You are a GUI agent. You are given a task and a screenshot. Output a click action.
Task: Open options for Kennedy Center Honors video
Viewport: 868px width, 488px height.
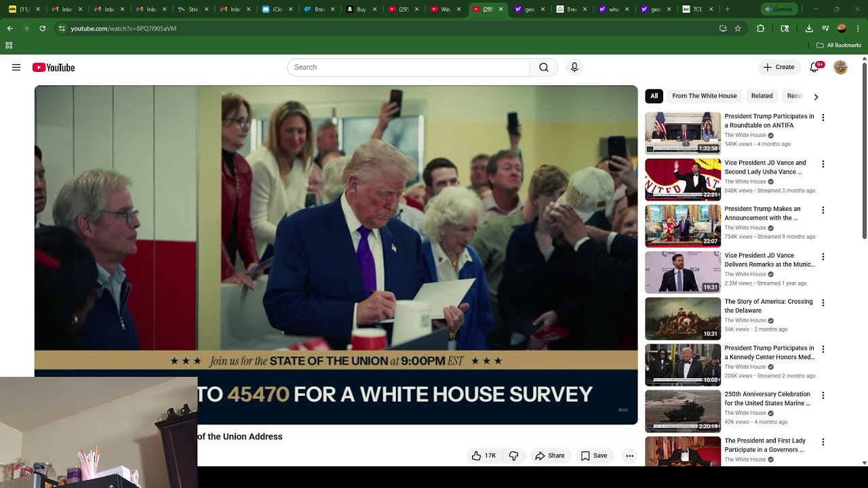click(x=823, y=349)
